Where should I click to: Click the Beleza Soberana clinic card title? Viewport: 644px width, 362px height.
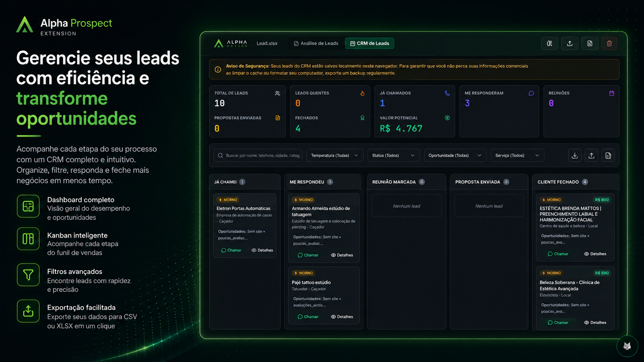570,285
